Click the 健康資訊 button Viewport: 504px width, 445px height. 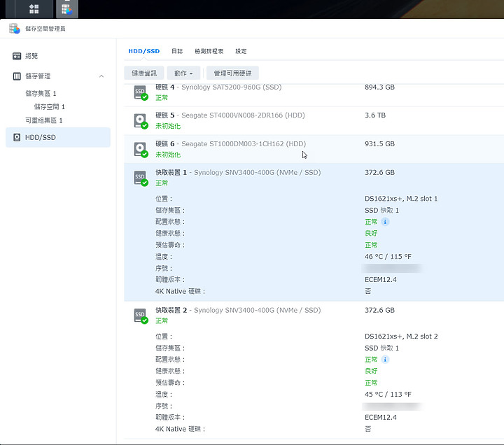pyautogui.click(x=144, y=73)
